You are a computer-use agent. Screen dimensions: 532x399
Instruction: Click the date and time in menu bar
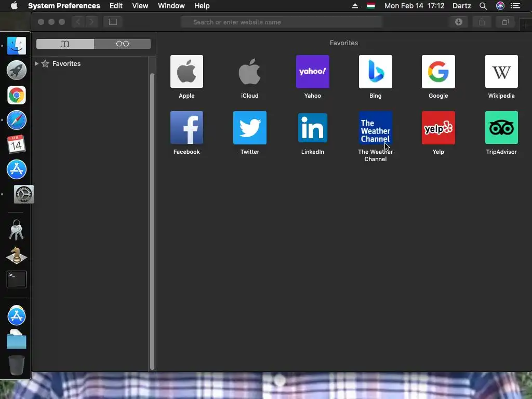(x=414, y=6)
